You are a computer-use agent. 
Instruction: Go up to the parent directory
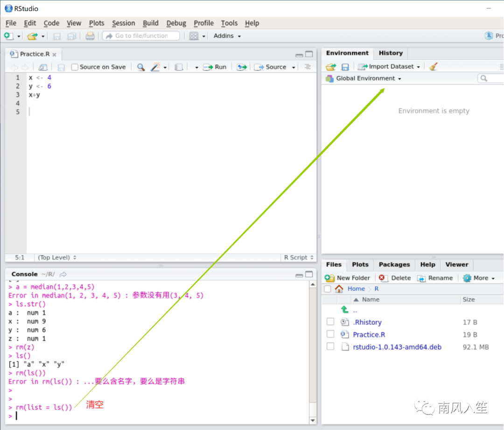(345, 310)
